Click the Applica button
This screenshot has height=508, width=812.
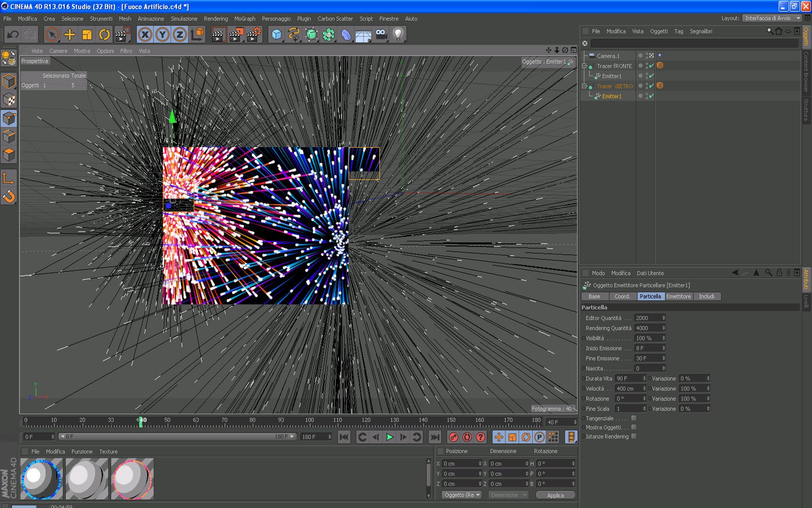coord(555,495)
